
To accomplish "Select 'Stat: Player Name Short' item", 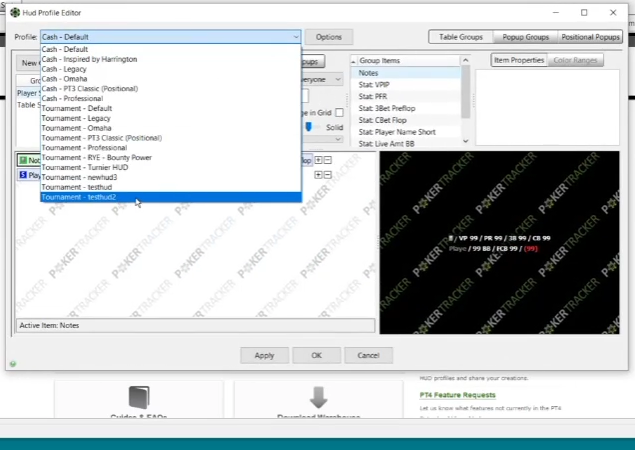I will pyautogui.click(x=406, y=132).
